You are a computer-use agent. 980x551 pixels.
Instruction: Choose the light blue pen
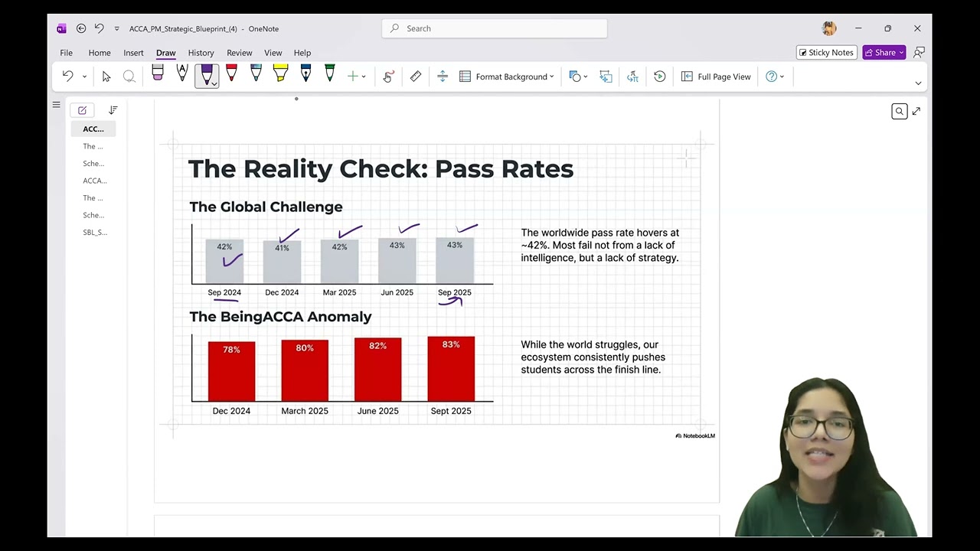click(256, 73)
